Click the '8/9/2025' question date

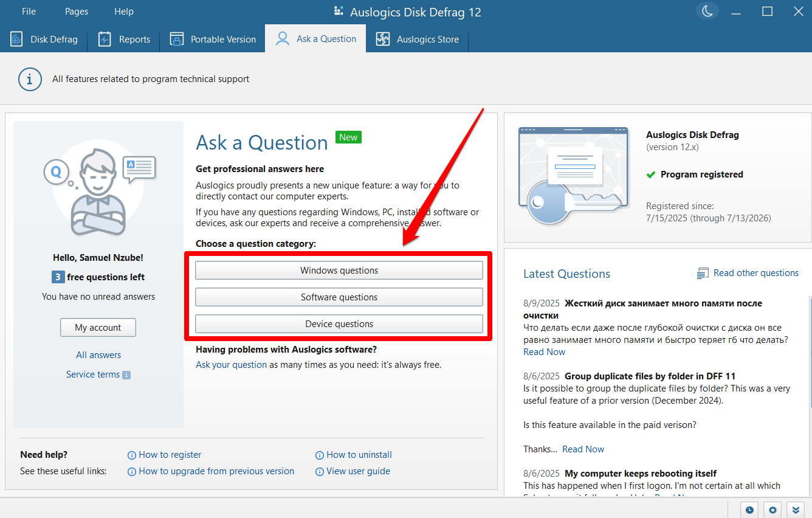pos(541,303)
